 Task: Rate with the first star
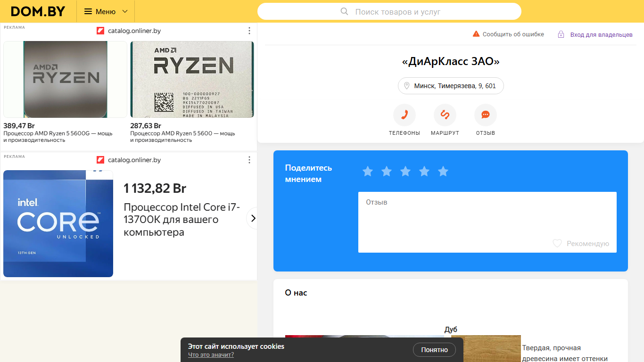(x=368, y=172)
